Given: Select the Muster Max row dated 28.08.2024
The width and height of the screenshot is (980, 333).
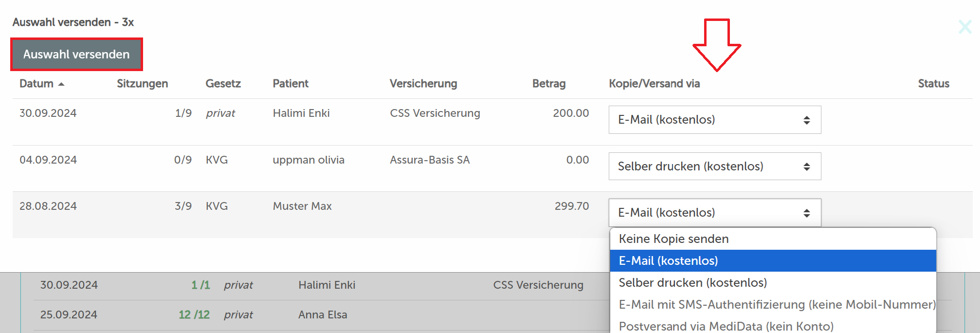Looking at the screenshot, I should click(x=302, y=206).
